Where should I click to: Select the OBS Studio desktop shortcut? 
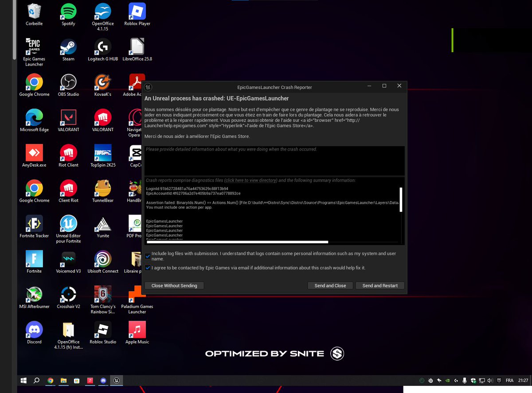point(68,85)
